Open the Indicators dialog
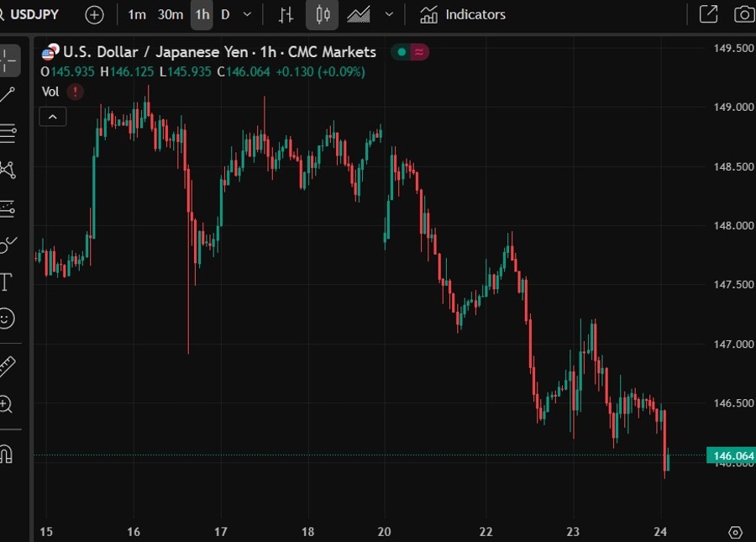The image size is (756, 542). point(463,14)
